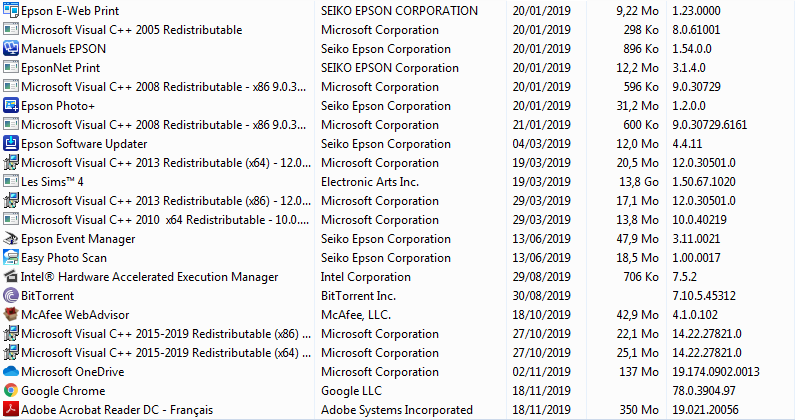Select Microsoft Visual C++ 2010 x64 Redistributable

coord(160,220)
